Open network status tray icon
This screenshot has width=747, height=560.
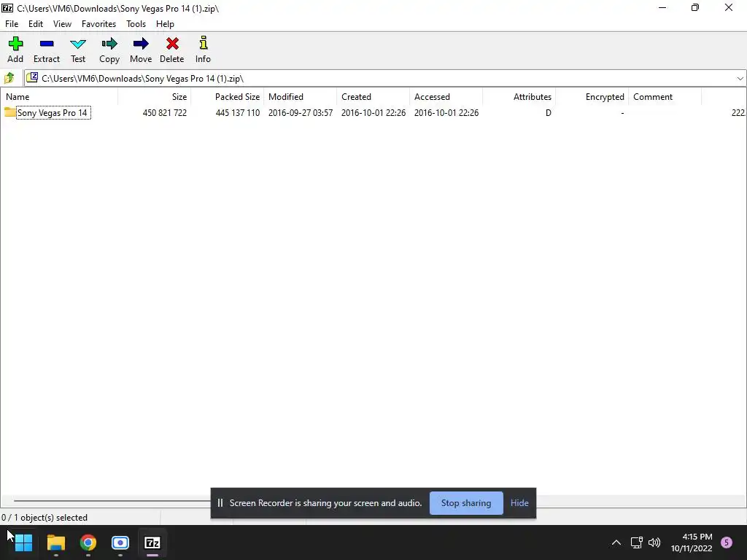coord(636,542)
